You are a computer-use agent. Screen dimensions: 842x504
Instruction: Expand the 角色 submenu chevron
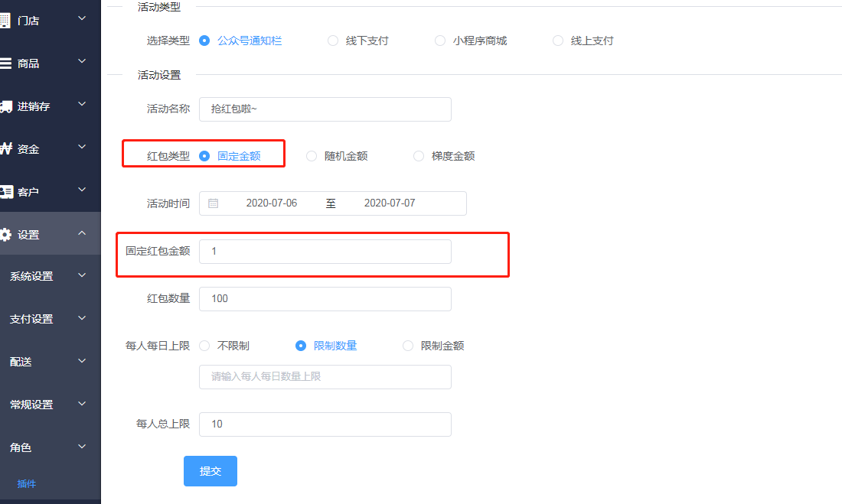point(82,447)
